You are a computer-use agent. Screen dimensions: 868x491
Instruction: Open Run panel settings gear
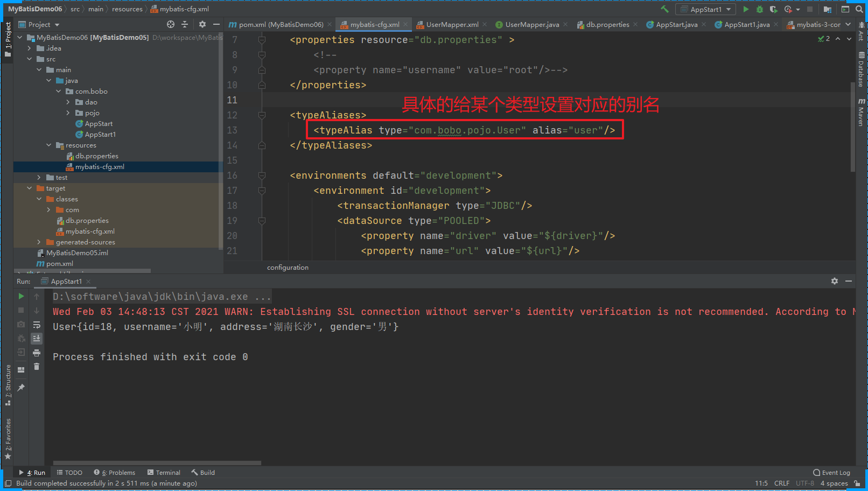pyautogui.click(x=835, y=281)
